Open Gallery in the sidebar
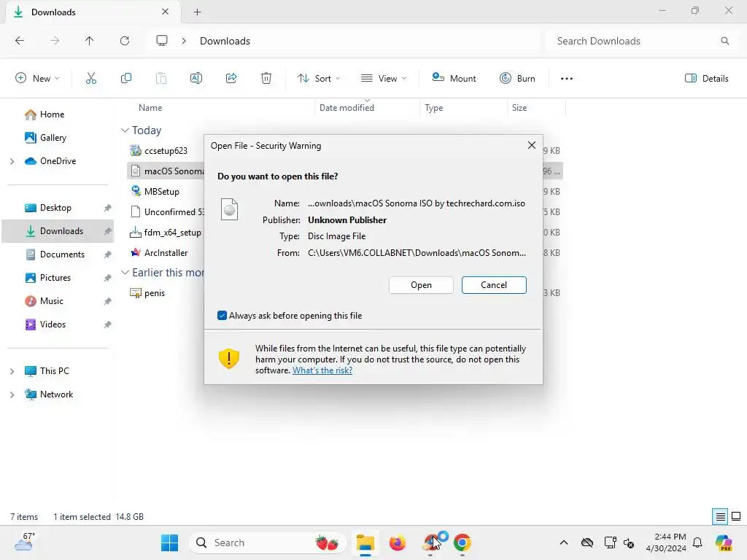This screenshot has width=747, height=560. coord(53,138)
